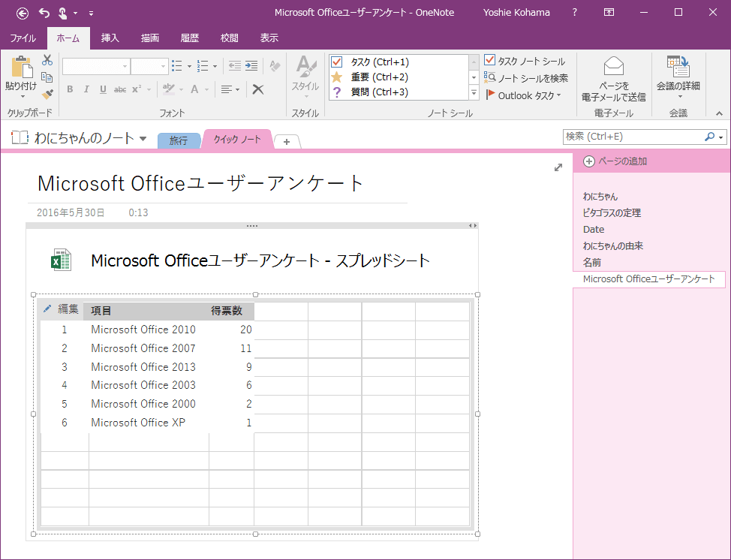
Task: Open the 旅行 section tab
Action: [x=179, y=140]
